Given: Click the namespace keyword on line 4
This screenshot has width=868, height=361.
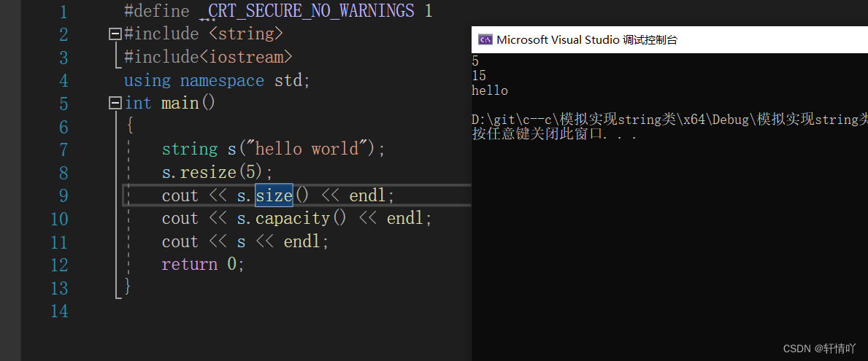Looking at the screenshot, I should (222, 81).
